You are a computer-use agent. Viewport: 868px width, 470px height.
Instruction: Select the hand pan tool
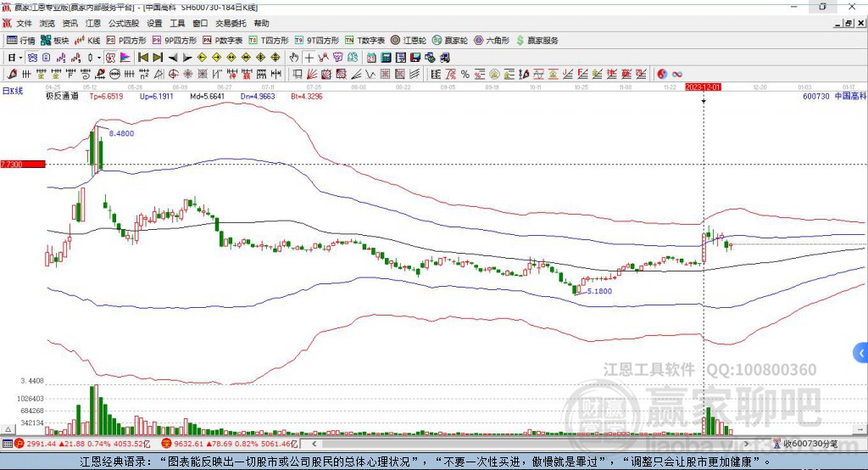(294, 58)
